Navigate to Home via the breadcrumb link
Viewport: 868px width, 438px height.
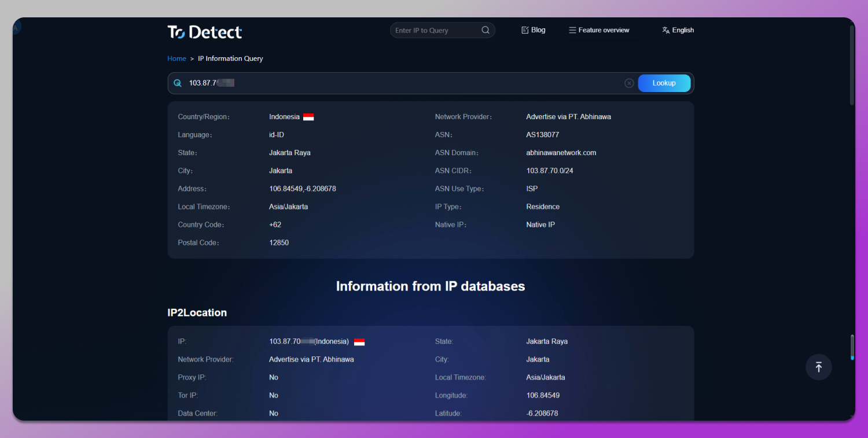176,58
